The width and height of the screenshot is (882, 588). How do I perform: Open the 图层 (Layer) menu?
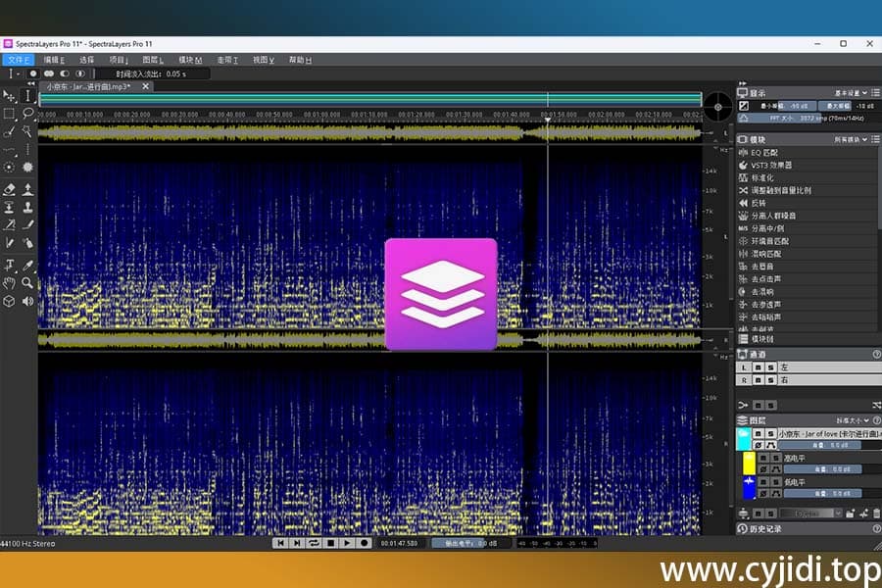153,60
